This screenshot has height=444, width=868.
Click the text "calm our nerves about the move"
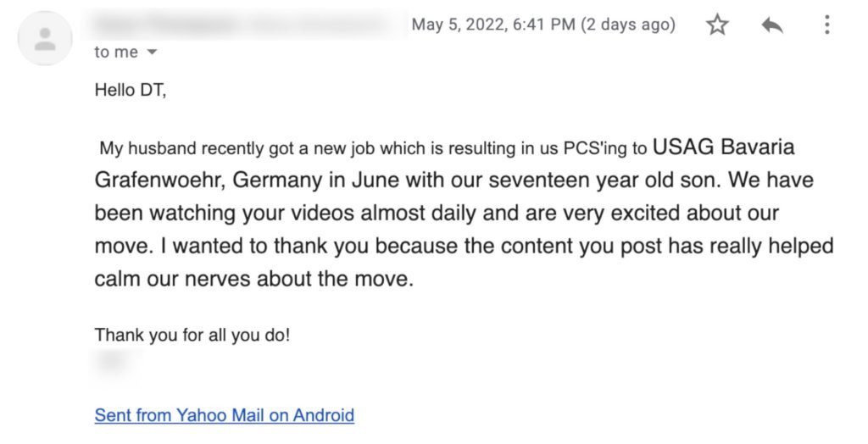[x=253, y=278]
